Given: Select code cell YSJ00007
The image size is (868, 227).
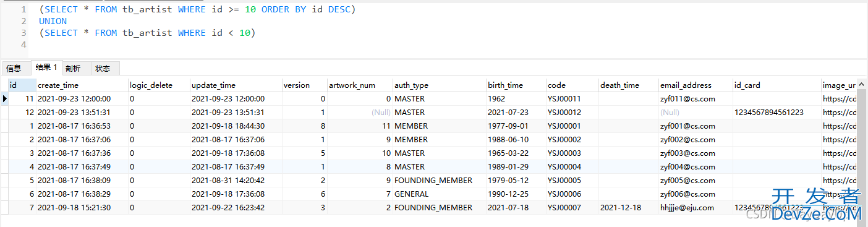Looking at the screenshot, I should (572, 208).
